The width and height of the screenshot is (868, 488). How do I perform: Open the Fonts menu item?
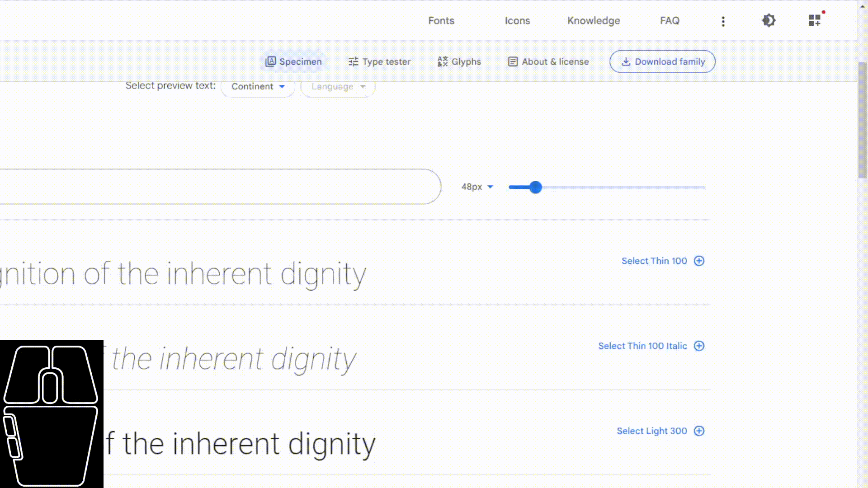[441, 20]
